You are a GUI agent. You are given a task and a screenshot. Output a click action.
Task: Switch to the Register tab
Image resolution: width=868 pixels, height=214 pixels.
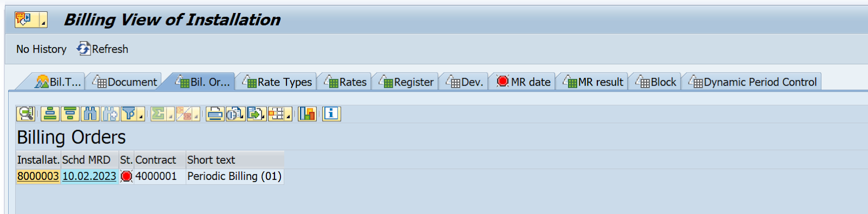click(406, 82)
